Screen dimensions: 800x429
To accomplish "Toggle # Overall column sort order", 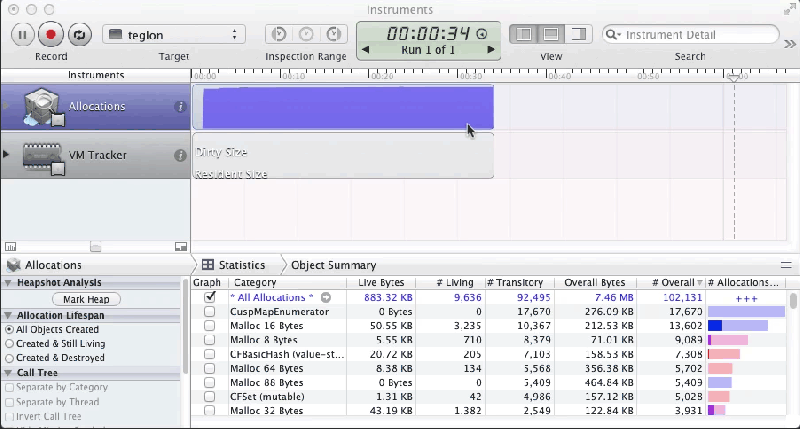I will click(x=671, y=283).
